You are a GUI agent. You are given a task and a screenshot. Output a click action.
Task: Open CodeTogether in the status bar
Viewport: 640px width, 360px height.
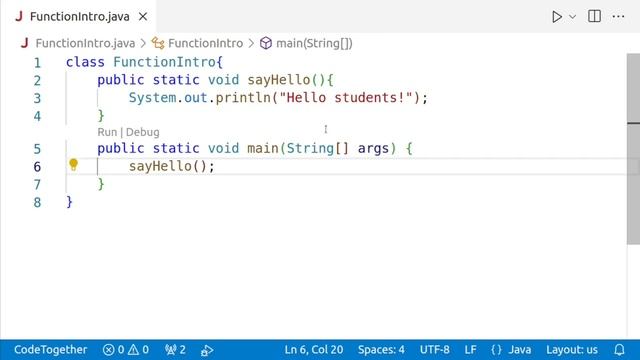coord(51,350)
